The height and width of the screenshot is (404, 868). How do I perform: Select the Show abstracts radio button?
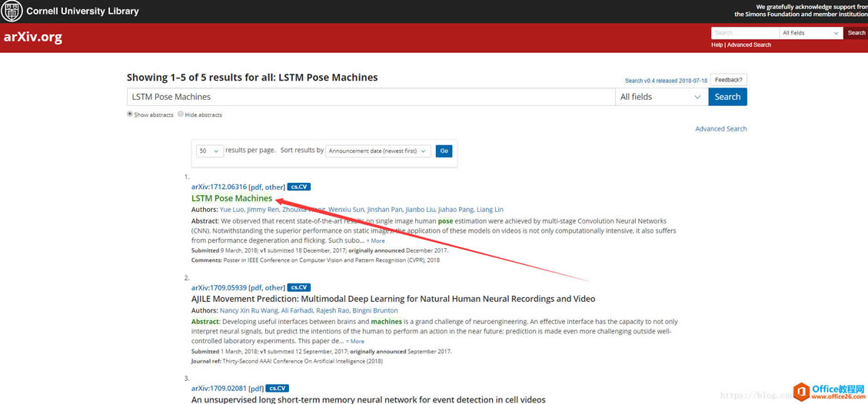129,114
